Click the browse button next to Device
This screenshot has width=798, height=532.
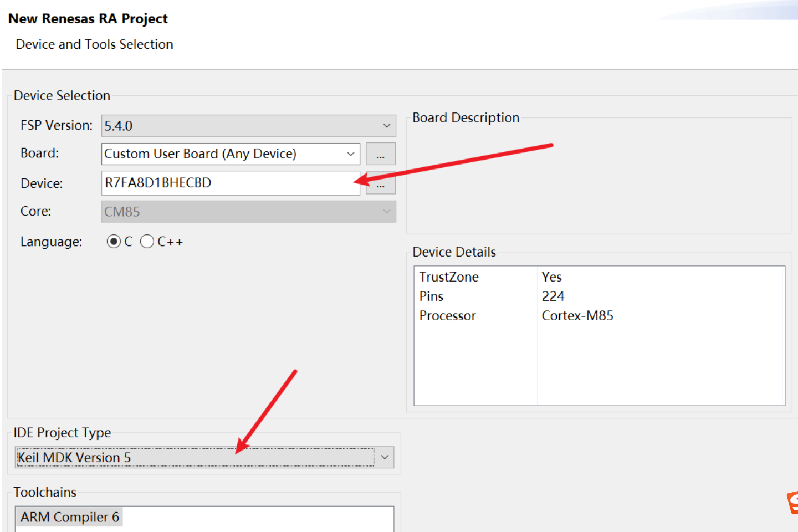pyautogui.click(x=380, y=183)
